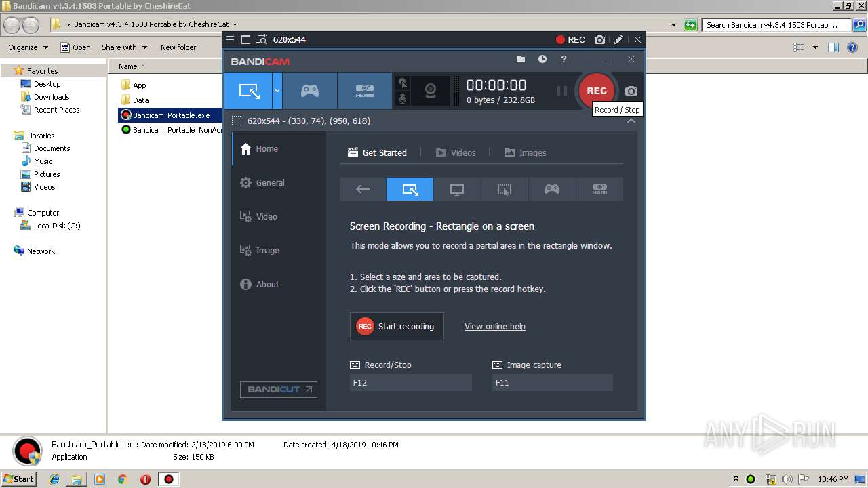Open output folder icon in Bandicam title bar
Image resolution: width=868 pixels, height=488 pixels.
[521, 60]
